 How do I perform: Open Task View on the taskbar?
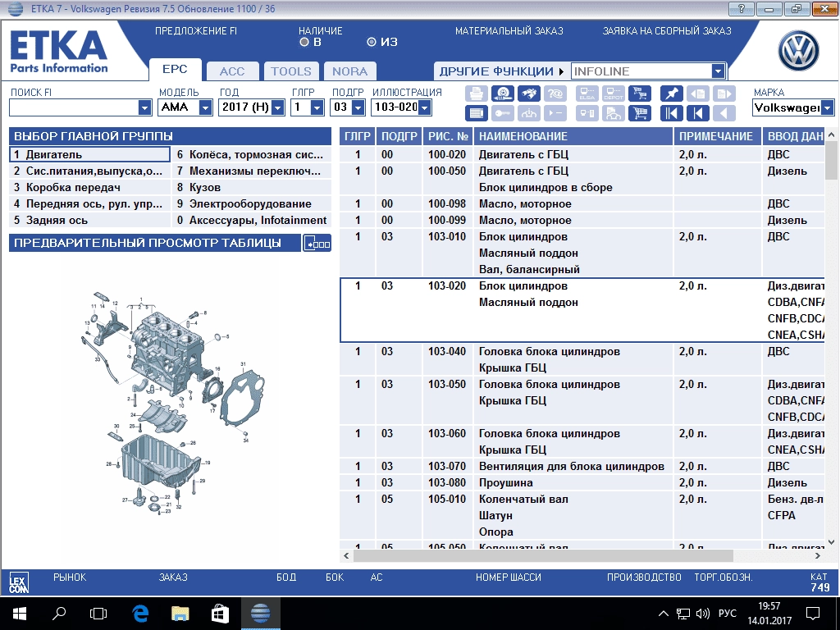pos(98,614)
